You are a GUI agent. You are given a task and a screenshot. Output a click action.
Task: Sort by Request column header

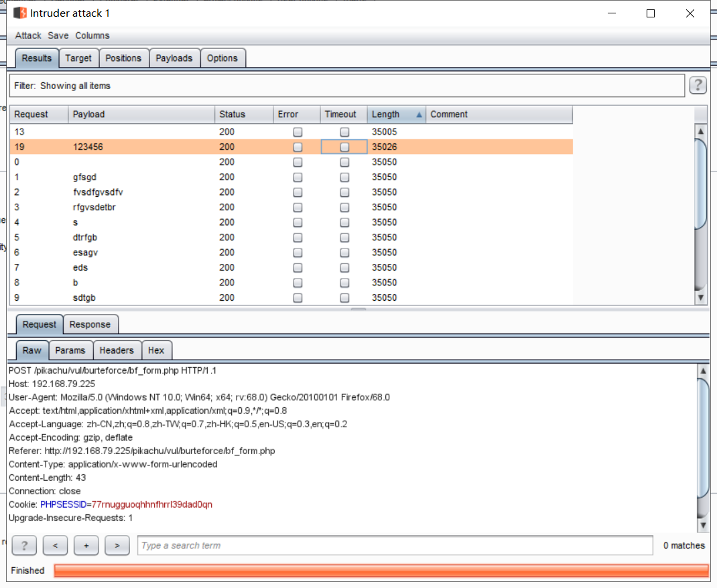pyautogui.click(x=40, y=115)
